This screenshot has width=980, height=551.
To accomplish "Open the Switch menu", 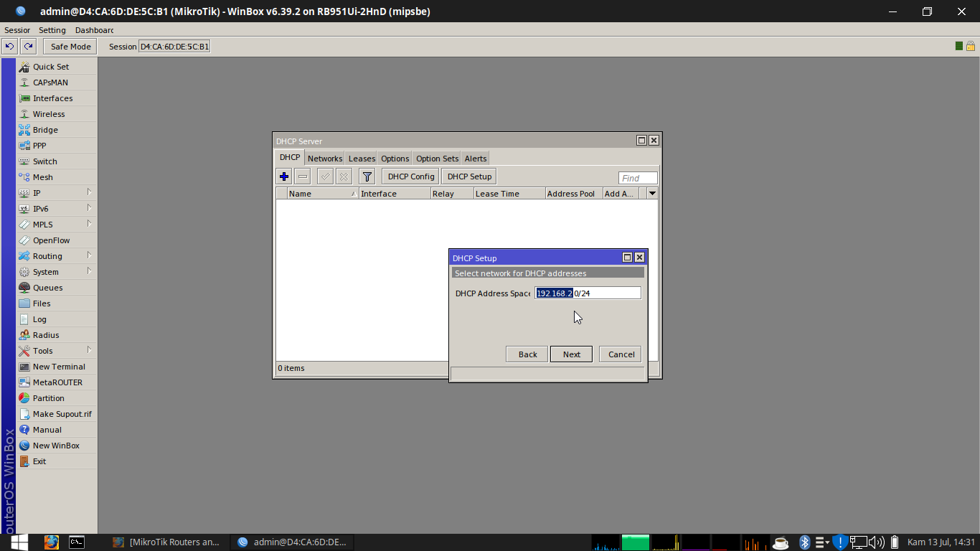I will click(57, 161).
